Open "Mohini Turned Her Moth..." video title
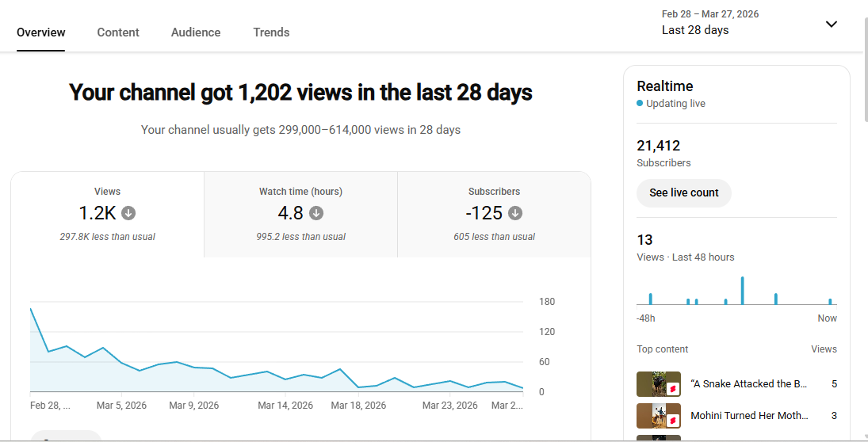Image resolution: width=868 pixels, height=442 pixels. pos(748,415)
